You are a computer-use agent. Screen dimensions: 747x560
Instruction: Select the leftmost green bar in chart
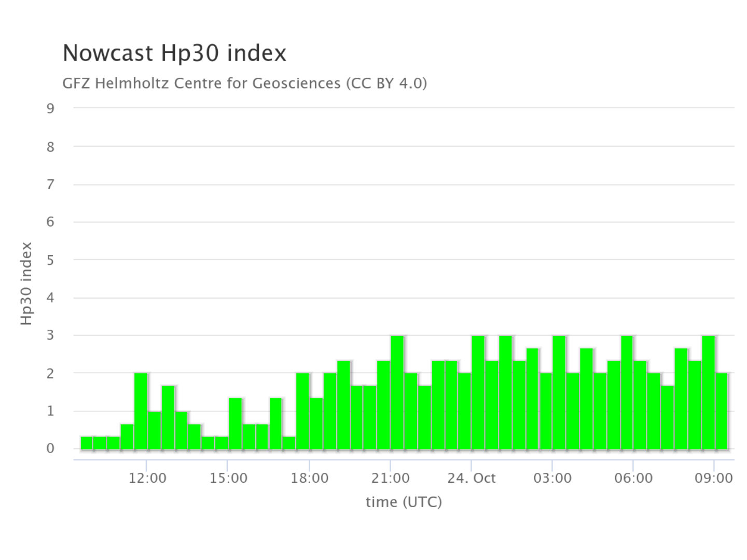[87, 443]
